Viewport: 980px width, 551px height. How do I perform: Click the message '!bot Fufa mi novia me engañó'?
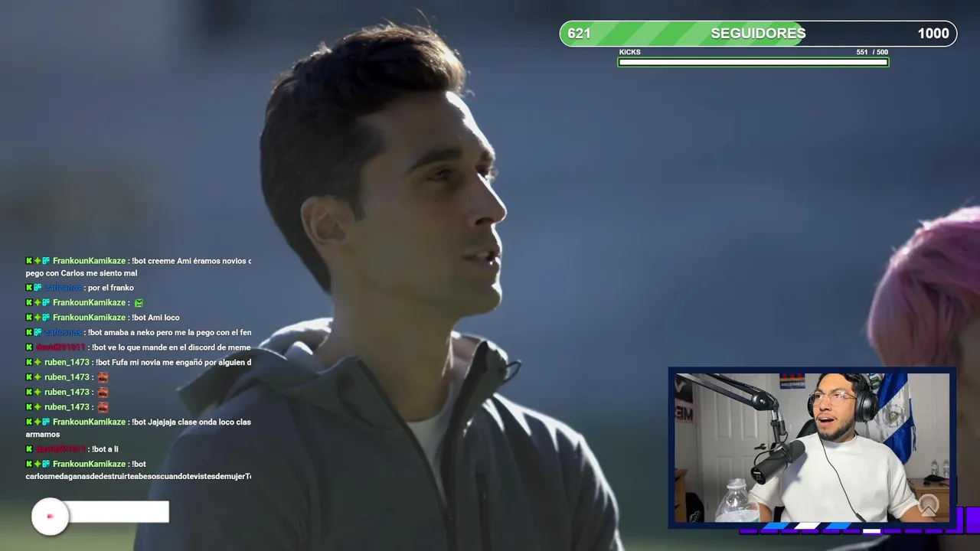(173, 362)
